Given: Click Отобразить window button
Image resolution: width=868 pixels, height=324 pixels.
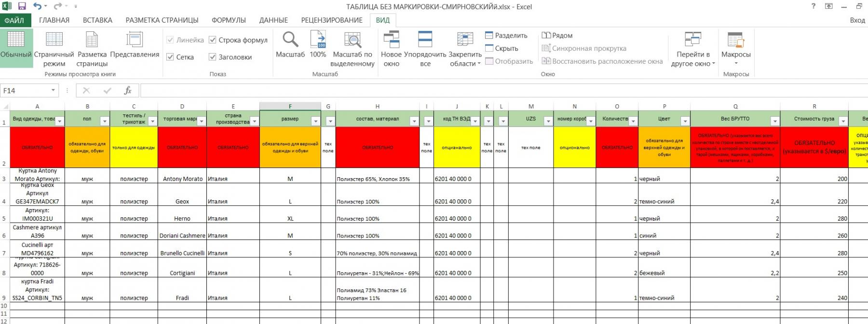Looking at the screenshot, I should [x=509, y=61].
